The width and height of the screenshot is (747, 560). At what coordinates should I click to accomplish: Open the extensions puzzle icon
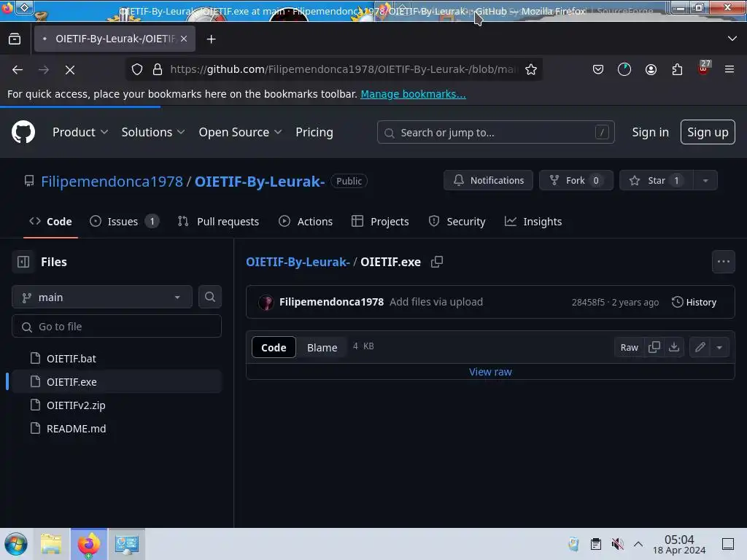point(677,69)
